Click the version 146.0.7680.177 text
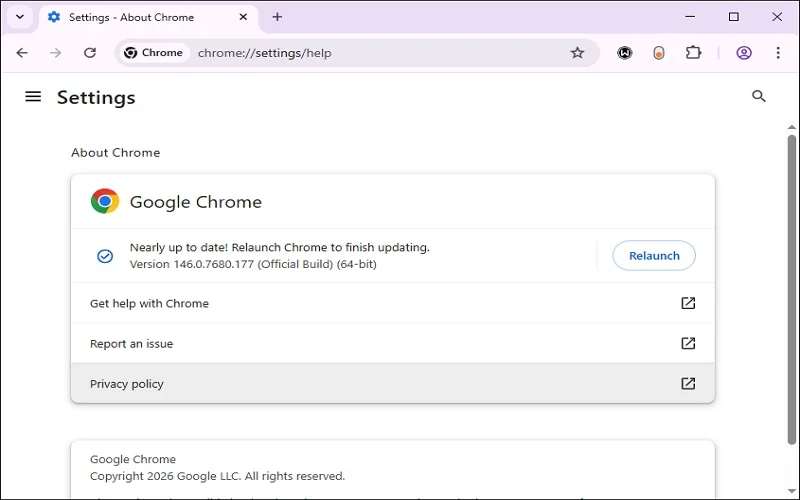 tap(253, 264)
